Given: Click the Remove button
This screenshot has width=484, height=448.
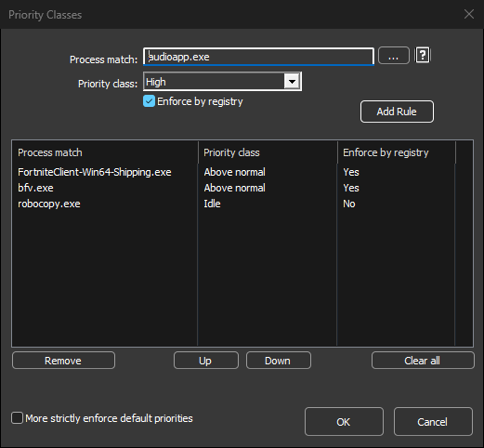Looking at the screenshot, I should (x=63, y=361).
